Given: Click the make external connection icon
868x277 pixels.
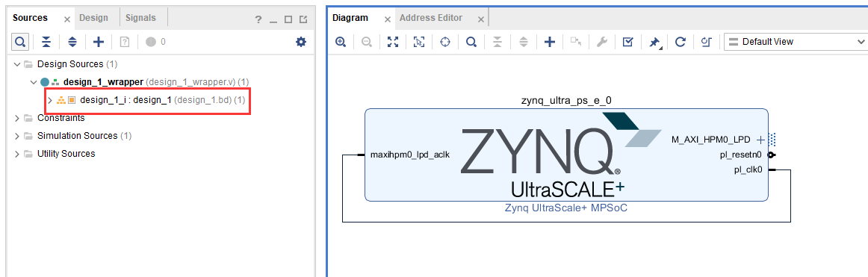Looking at the screenshot, I should tap(576, 42).
